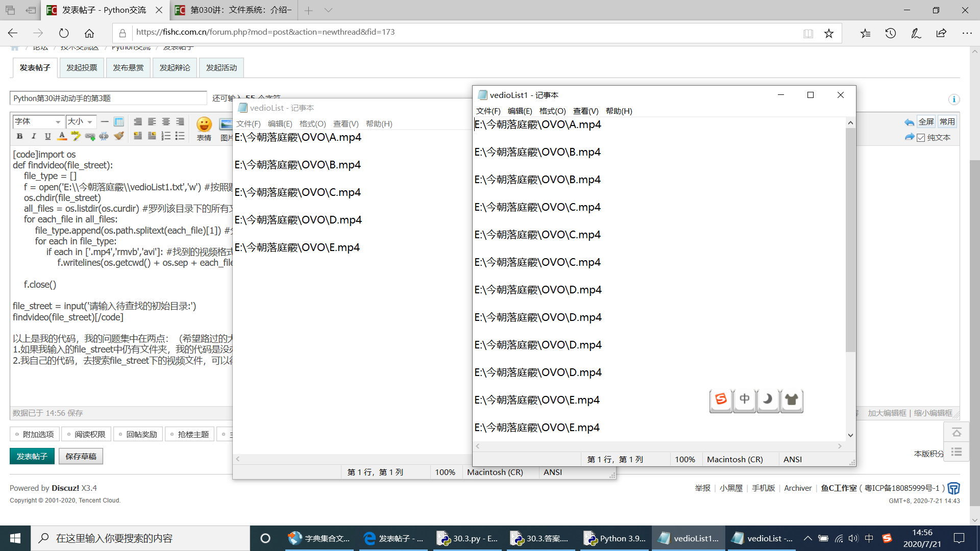Toggle the 纯文本 checkbox

(x=921, y=138)
